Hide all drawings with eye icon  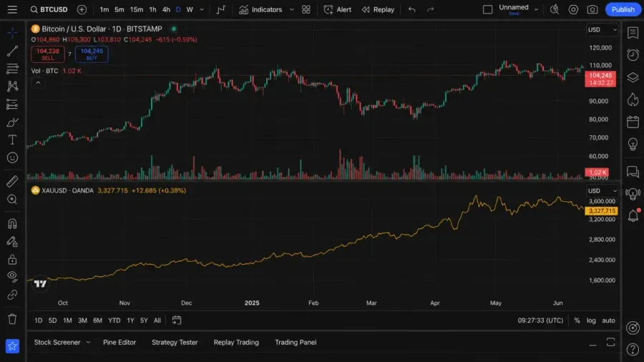[x=12, y=277]
